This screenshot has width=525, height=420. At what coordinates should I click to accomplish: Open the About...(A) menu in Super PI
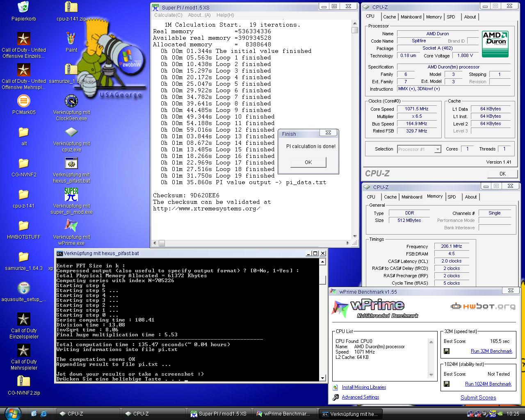tap(199, 15)
